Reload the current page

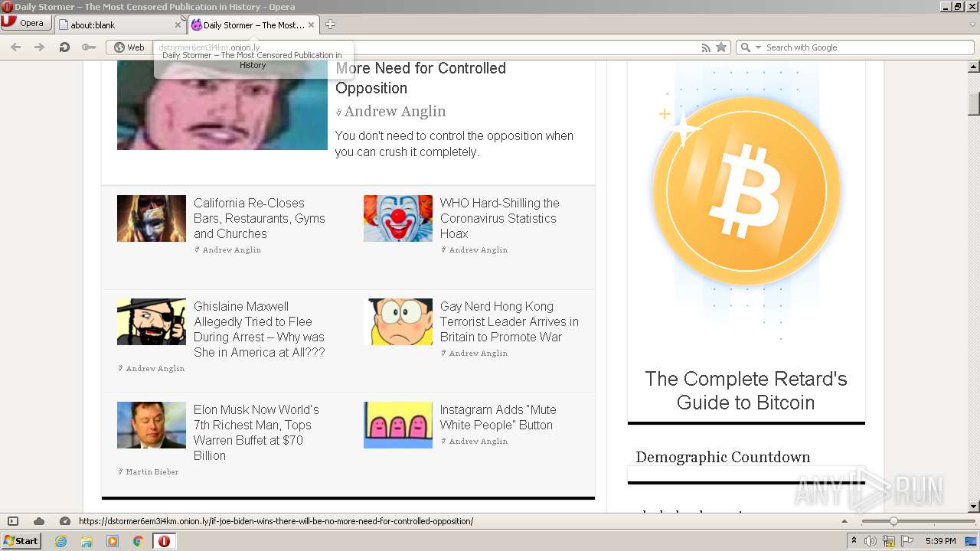(x=64, y=47)
